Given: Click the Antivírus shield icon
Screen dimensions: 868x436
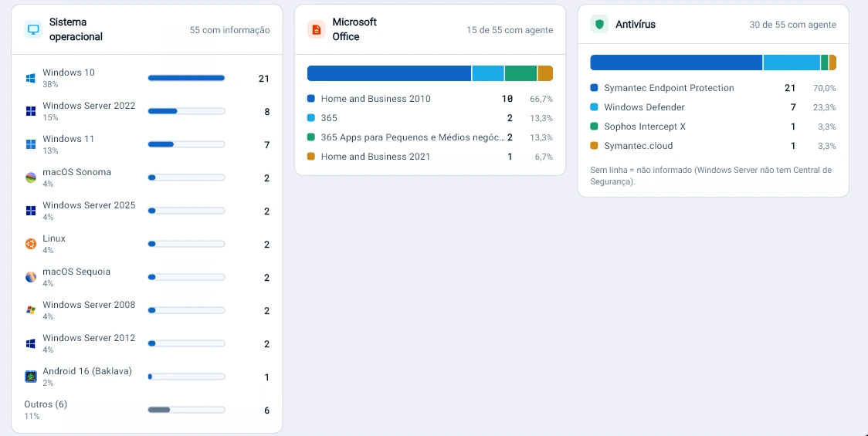Looking at the screenshot, I should pyautogui.click(x=599, y=25).
